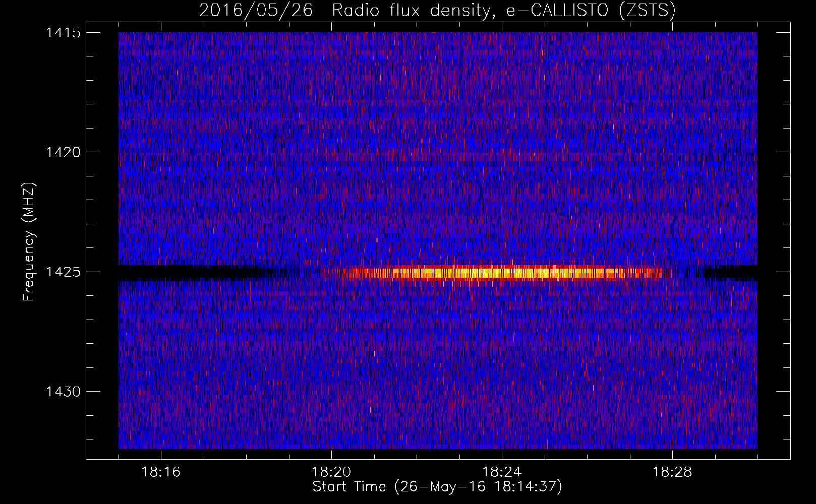
Task: Select the 1430 frequency axis label
Action: coord(63,392)
